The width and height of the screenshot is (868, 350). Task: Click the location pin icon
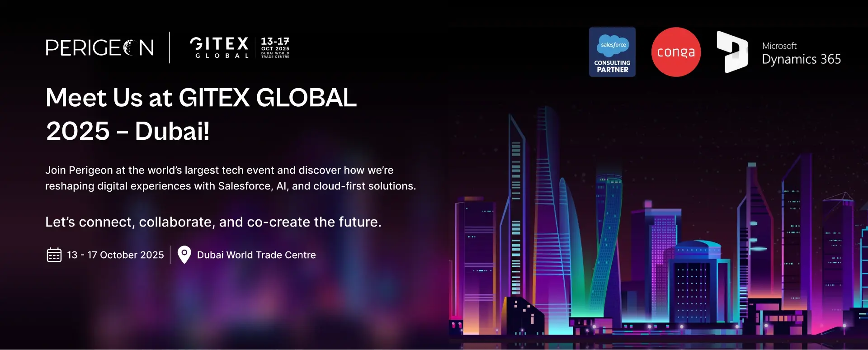pyautogui.click(x=184, y=255)
